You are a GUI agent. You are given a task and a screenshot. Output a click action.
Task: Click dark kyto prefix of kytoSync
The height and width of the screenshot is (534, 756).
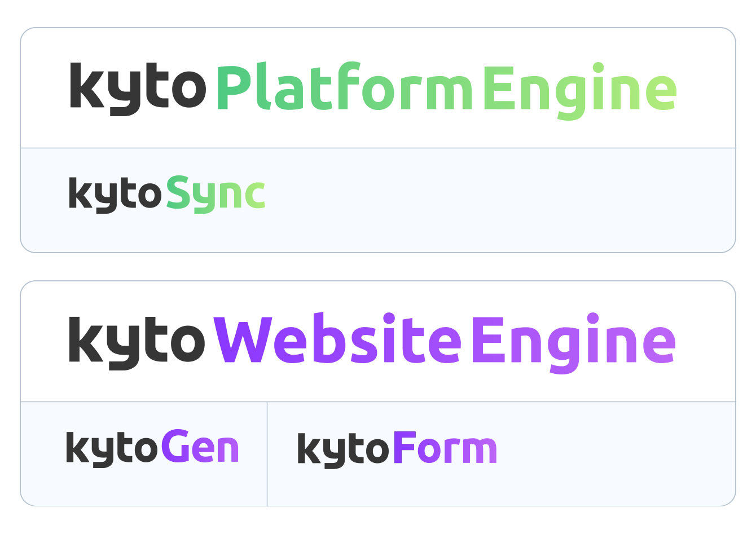coord(116,194)
